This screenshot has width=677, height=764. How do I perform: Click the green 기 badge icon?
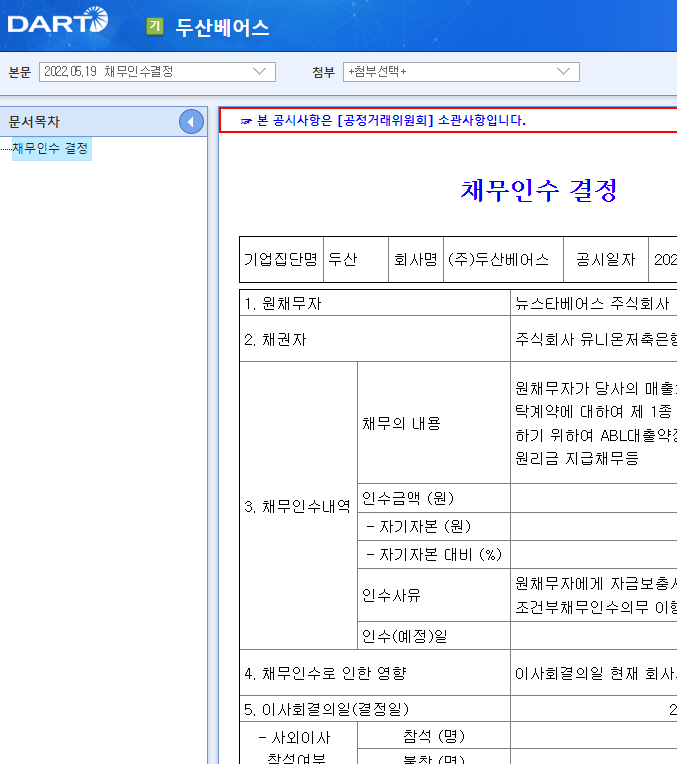155,26
